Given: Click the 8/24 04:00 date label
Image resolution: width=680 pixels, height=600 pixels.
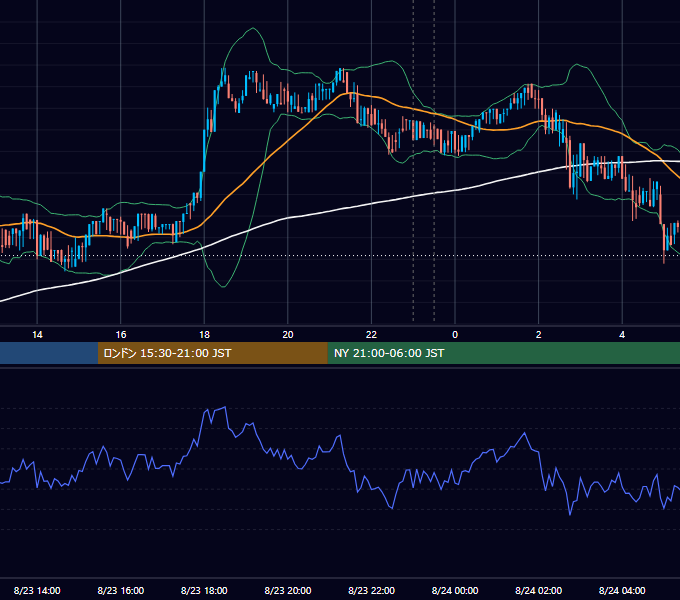Looking at the screenshot, I should pyautogui.click(x=622, y=590).
